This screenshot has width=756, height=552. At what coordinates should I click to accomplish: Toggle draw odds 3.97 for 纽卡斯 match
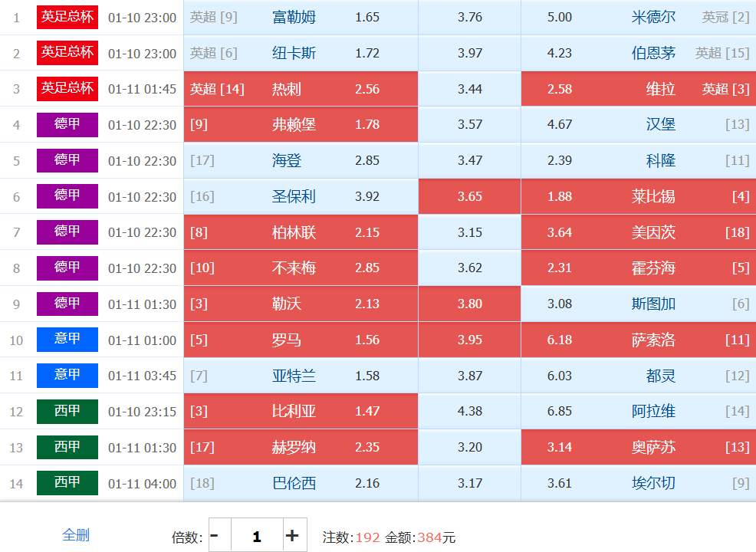tap(469, 53)
